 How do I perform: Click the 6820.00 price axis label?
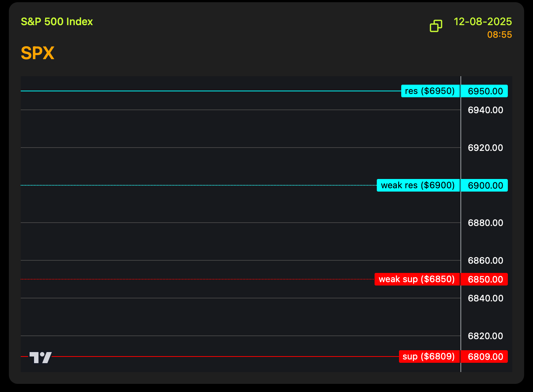click(x=485, y=336)
